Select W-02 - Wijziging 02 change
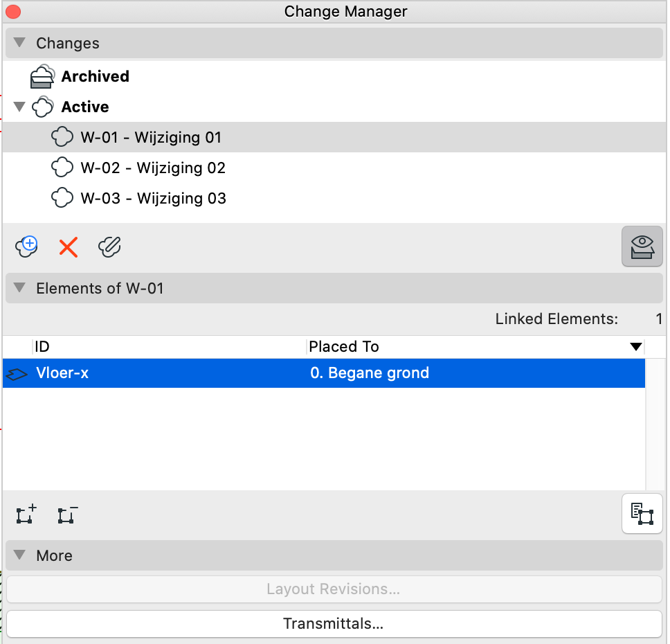The image size is (670, 644). coord(334,168)
